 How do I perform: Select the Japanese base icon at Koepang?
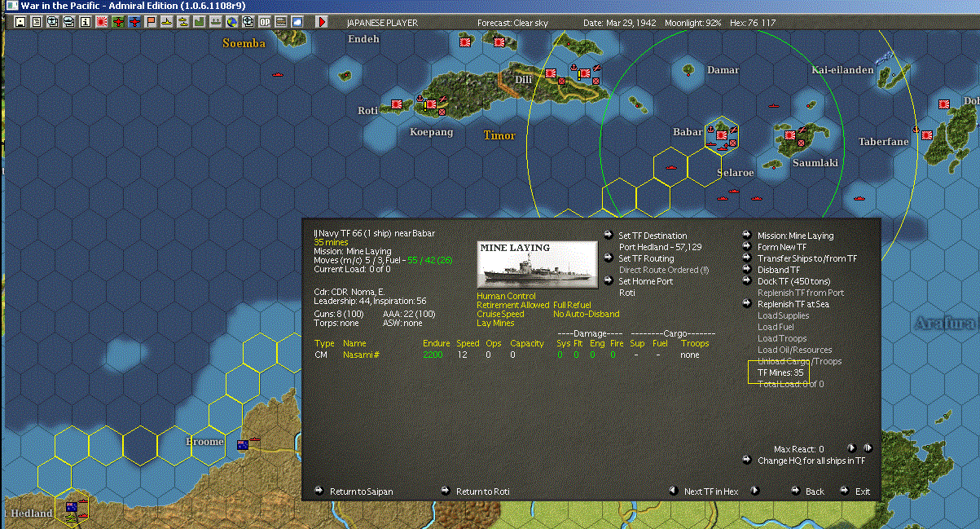tap(431, 104)
